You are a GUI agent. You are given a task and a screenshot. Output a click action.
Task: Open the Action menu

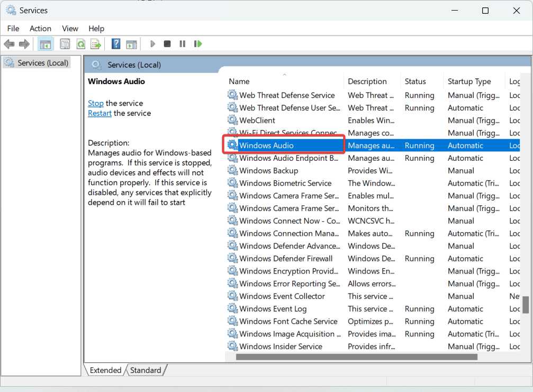tap(40, 29)
